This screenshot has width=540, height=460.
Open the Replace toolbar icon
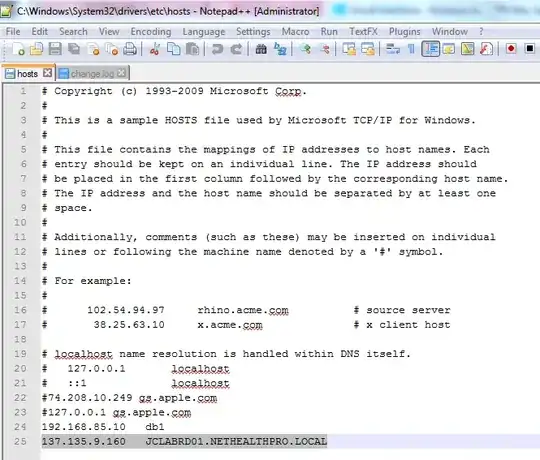coord(280,49)
